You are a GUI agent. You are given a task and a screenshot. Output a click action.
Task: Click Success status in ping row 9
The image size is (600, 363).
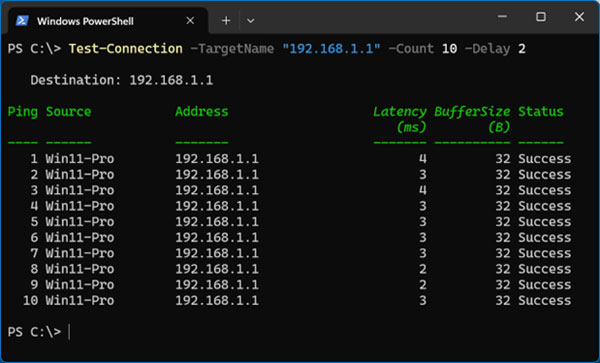(x=545, y=285)
